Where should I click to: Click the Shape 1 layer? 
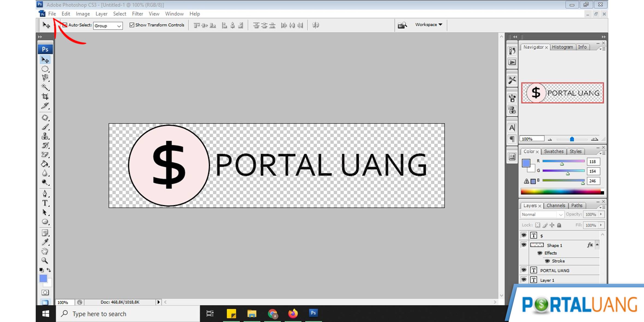coord(554,245)
